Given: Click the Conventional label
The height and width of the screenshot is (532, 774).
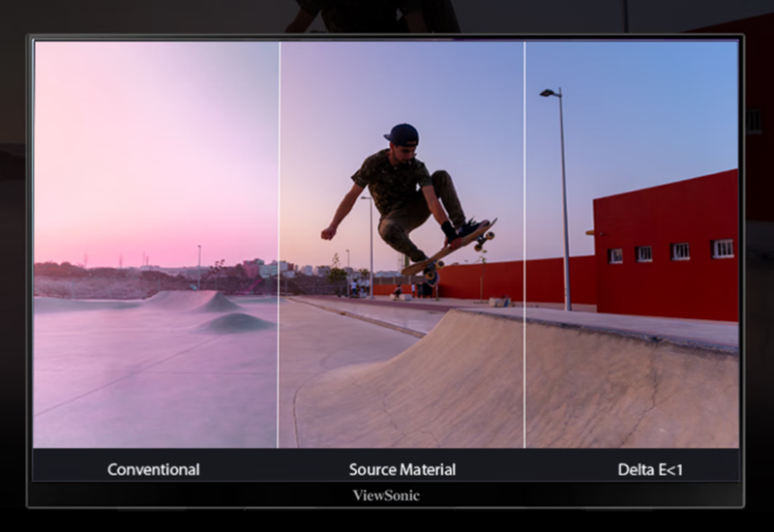Looking at the screenshot, I should click(153, 470).
